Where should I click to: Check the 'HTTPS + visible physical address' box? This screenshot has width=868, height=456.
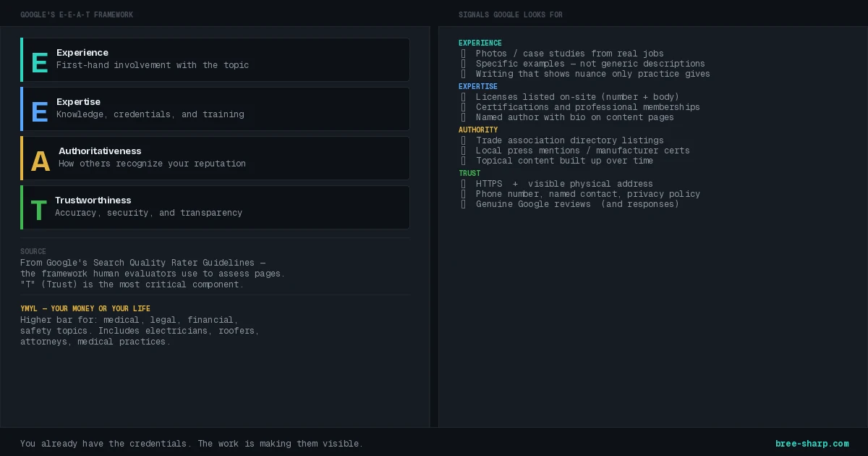pyautogui.click(x=464, y=184)
